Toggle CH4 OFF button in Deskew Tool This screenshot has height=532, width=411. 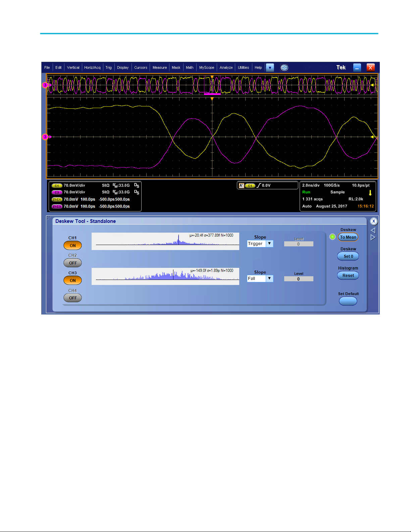tap(72, 298)
